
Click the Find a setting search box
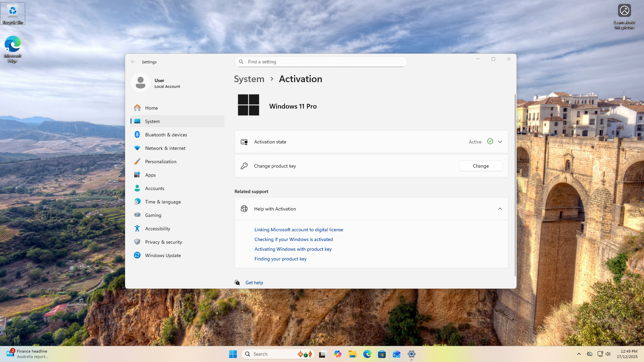(x=321, y=62)
